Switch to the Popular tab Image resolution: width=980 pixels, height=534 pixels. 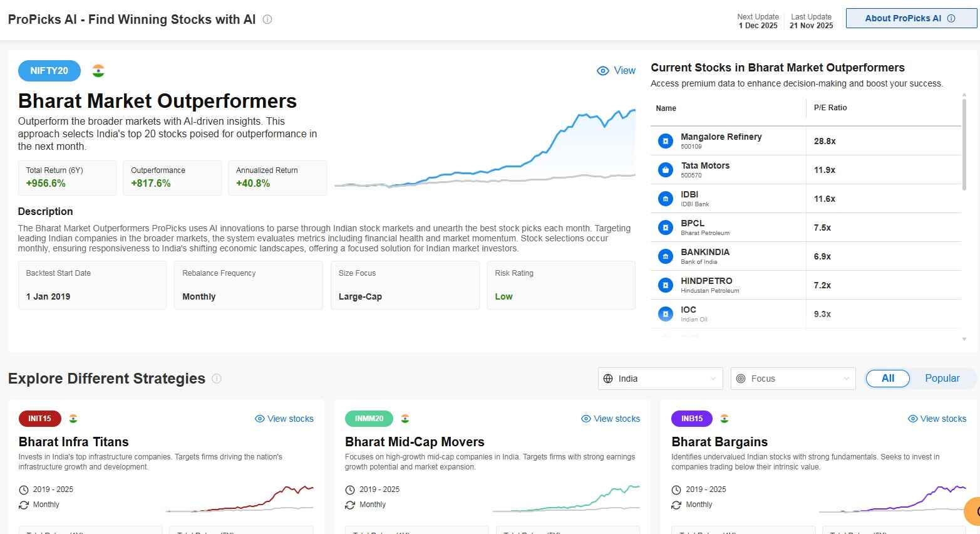tap(942, 378)
